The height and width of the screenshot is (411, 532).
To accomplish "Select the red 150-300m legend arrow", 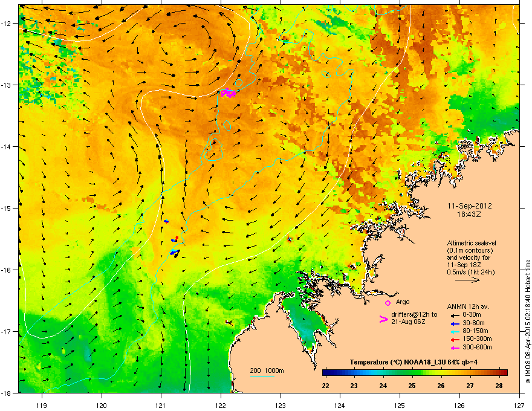I will coord(455,339).
